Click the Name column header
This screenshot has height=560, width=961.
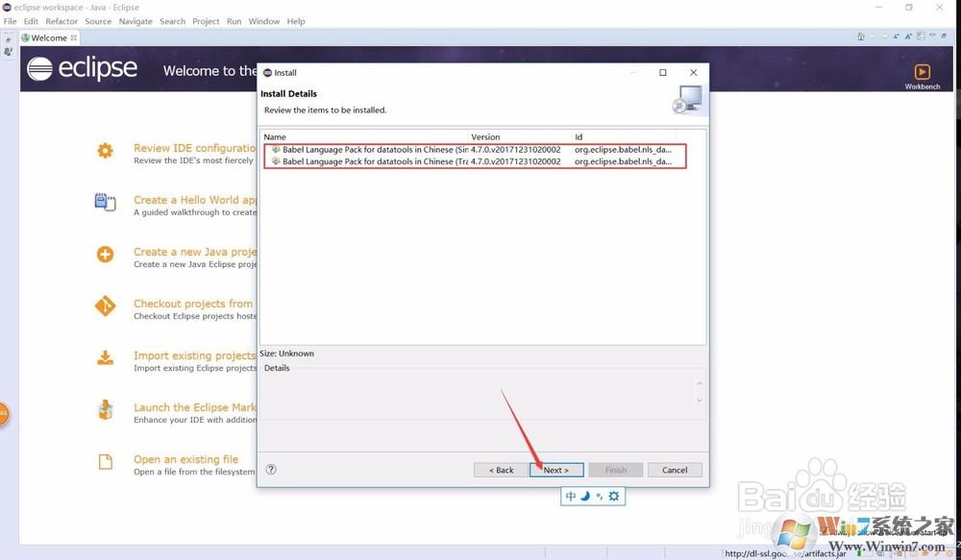[364, 136]
